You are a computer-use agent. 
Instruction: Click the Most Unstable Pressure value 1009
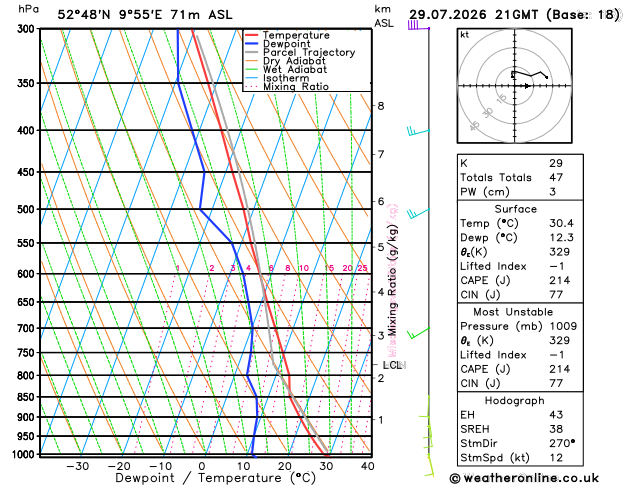[563, 326]
